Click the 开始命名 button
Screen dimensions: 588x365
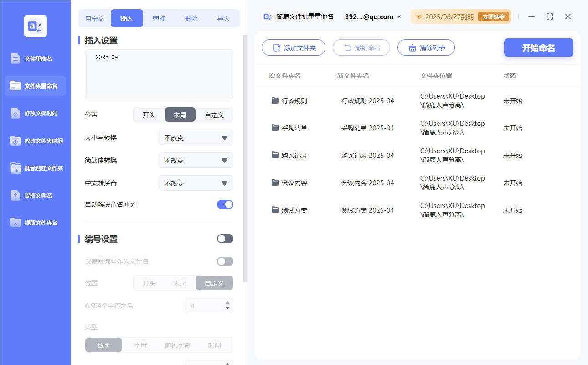538,47
